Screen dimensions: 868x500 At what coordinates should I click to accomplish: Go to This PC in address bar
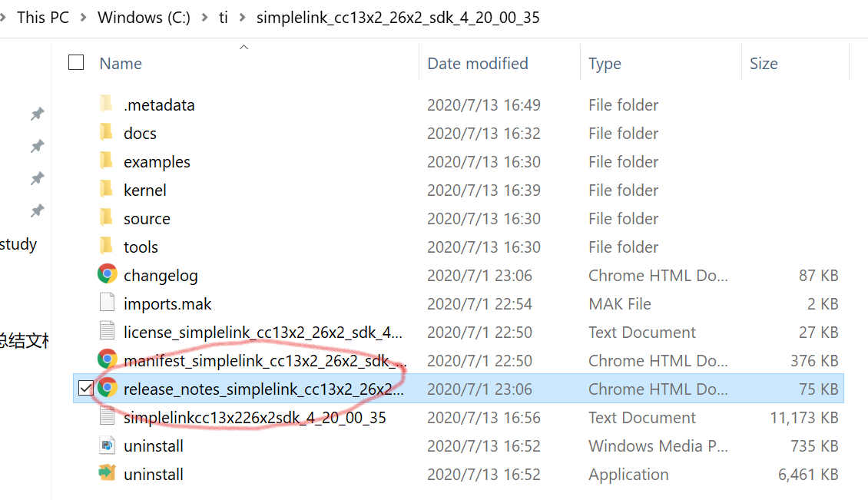point(43,17)
